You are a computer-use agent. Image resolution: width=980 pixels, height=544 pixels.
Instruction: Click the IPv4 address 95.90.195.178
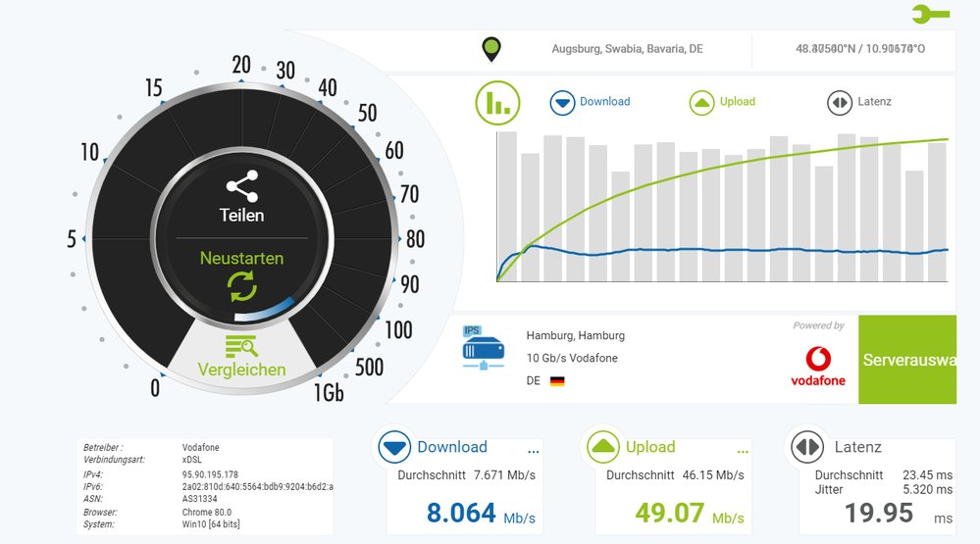tap(210, 474)
